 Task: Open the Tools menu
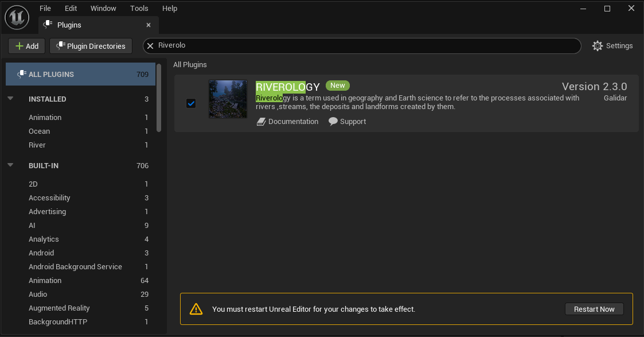pyautogui.click(x=139, y=8)
